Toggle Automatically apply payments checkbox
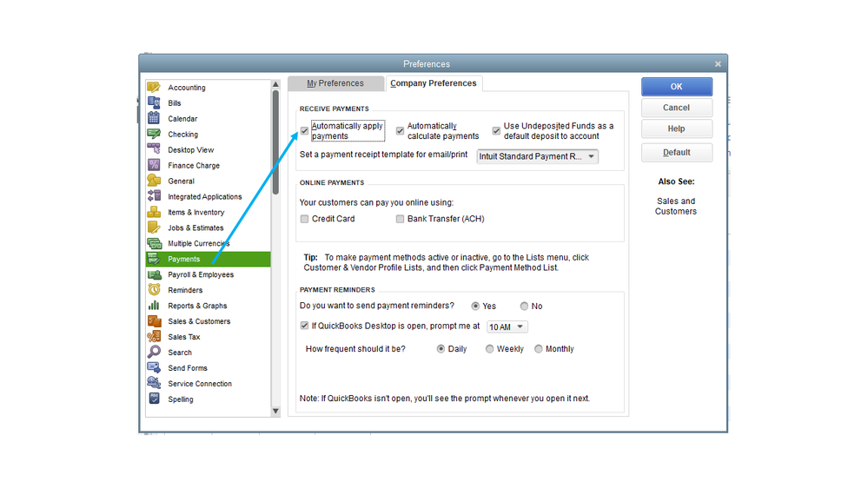The height and width of the screenshot is (488, 868). pos(304,131)
